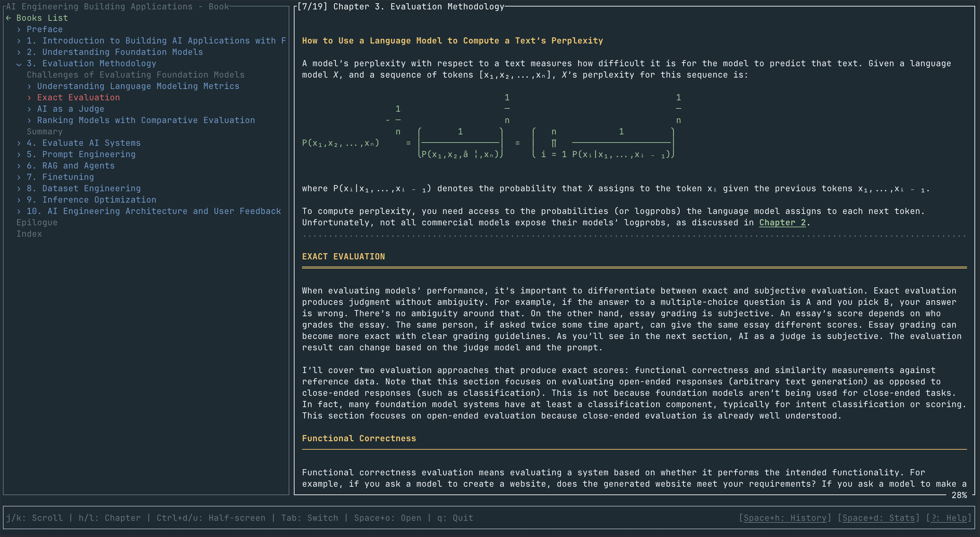Expand Understanding Language Modeling Metrics chevron

click(29, 86)
